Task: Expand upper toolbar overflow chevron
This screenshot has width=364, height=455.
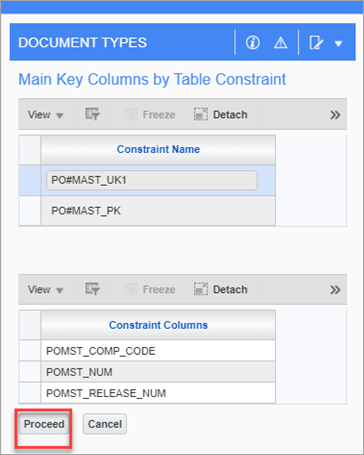Action: click(x=335, y=115)
